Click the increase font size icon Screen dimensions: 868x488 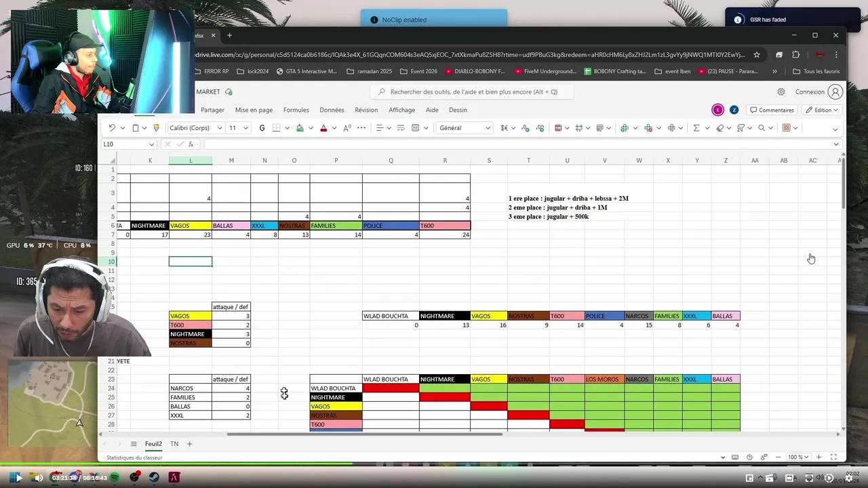347,128
